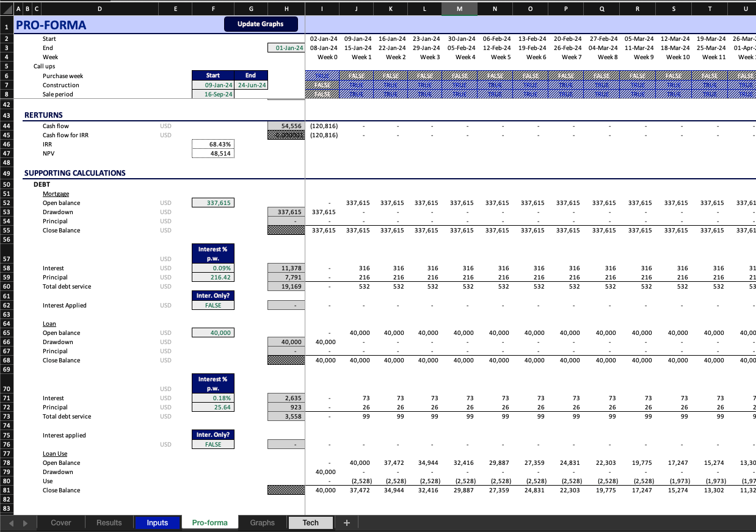Select column M header
This screenshot has height=532, width=756.
[x=459, y=9]
